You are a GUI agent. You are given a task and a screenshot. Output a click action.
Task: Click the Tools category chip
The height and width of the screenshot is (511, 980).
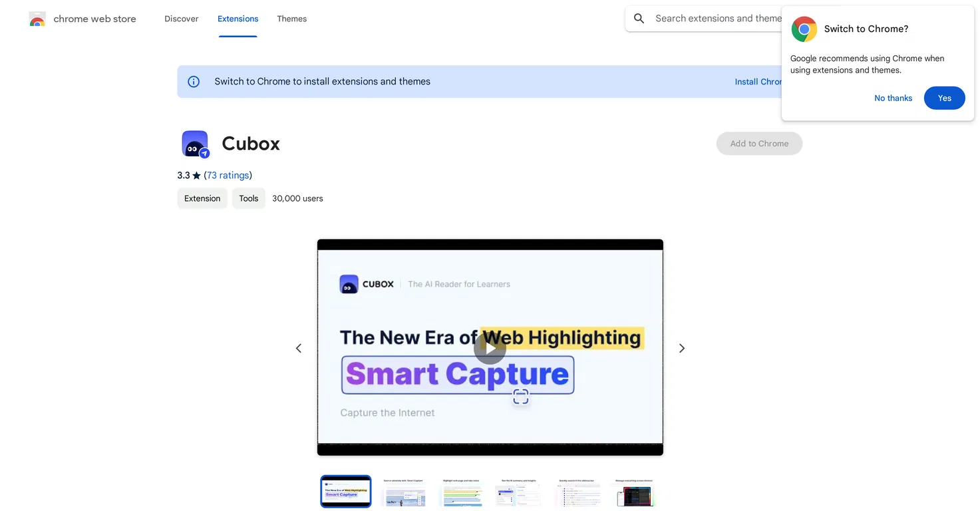[249, 198]
